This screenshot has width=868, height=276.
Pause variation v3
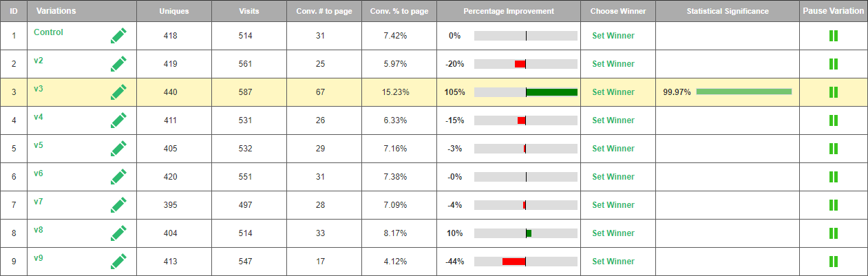pos(833,92)
